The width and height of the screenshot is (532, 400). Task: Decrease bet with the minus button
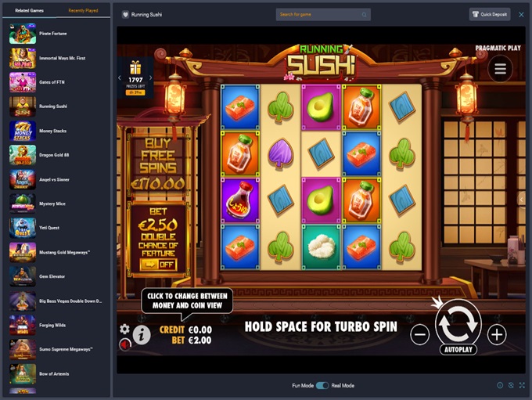point(419,334)
